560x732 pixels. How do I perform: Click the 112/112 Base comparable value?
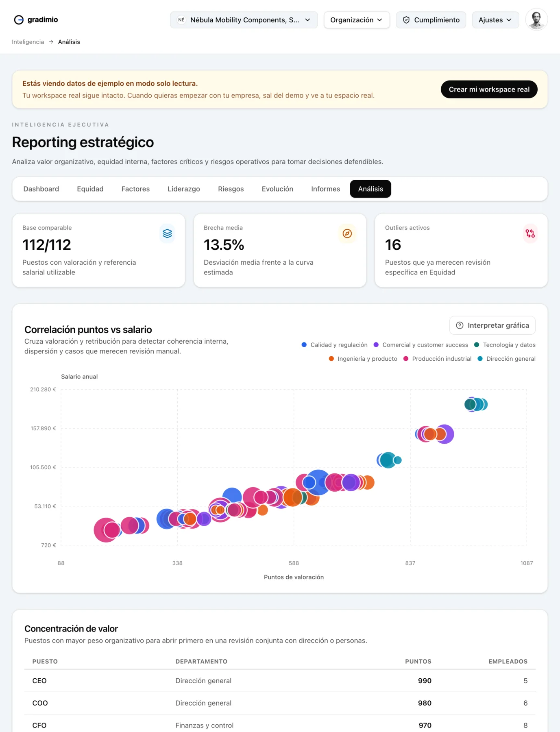47,245
